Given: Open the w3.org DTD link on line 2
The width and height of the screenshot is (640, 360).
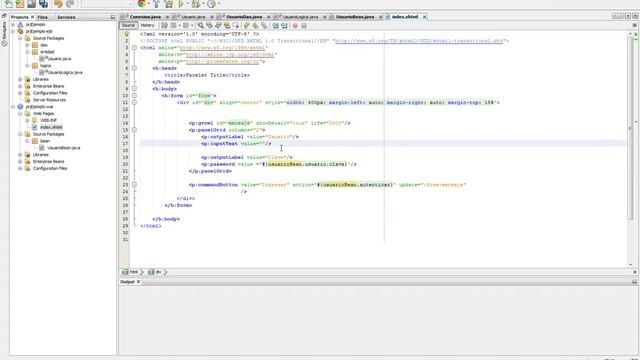Looking at the screenshot, I should (419, 41).
